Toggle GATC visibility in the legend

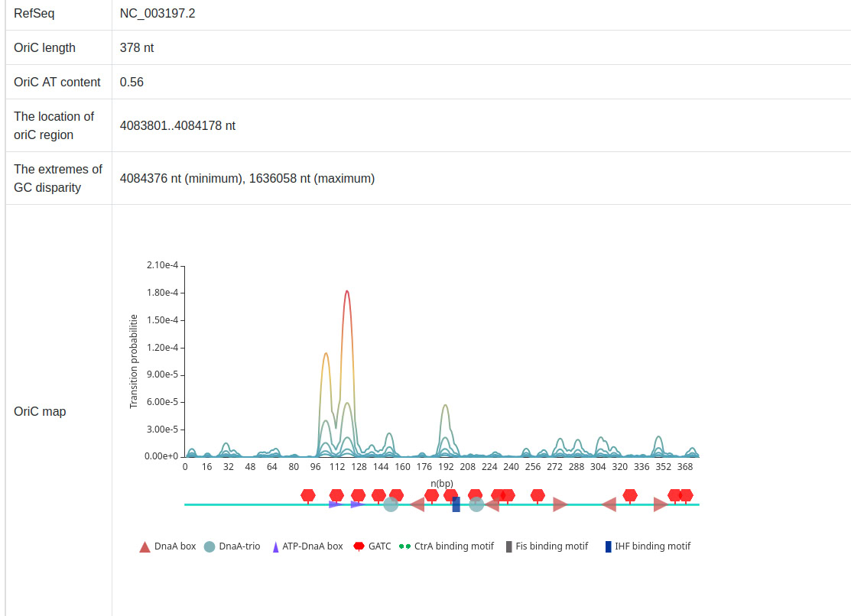(372, 546)
